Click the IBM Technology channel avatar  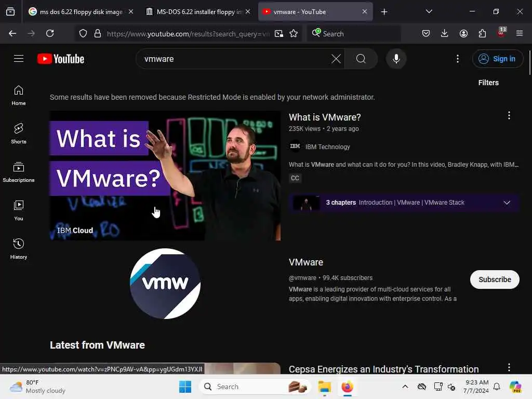[295, 146]
